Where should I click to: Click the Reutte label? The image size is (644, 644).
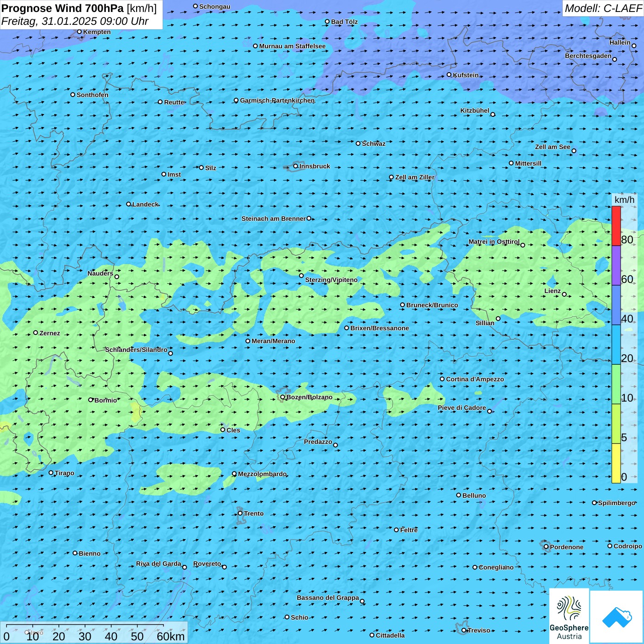click(x=174, y=102)
